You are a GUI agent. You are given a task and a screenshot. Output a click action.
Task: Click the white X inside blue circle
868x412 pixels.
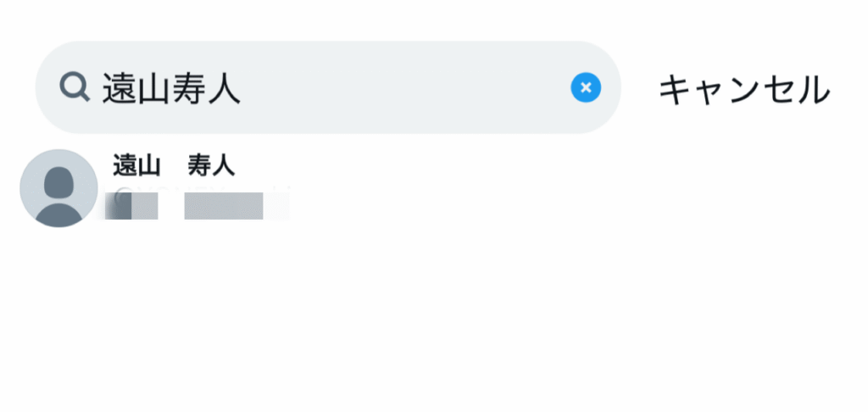(586, 87)
